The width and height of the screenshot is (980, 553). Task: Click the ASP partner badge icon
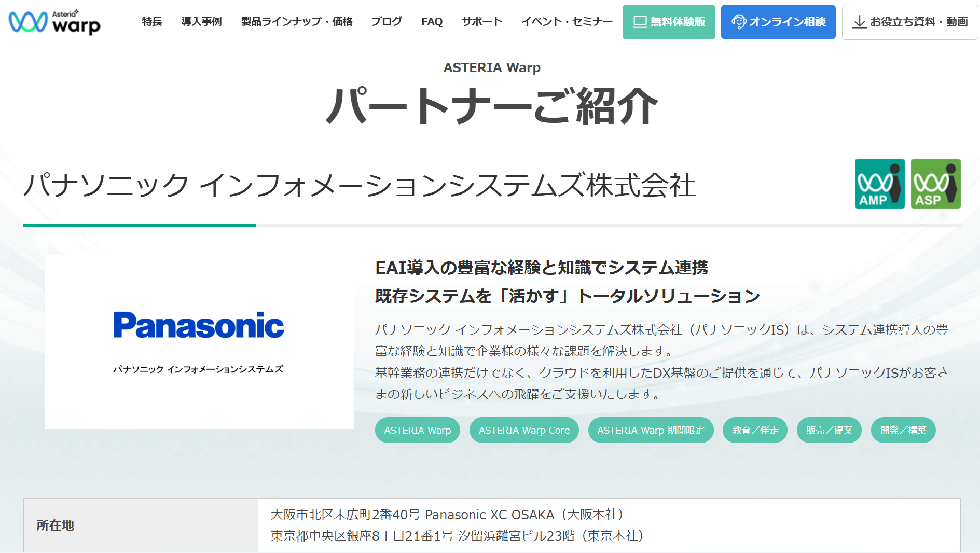[x=935, y=184]
